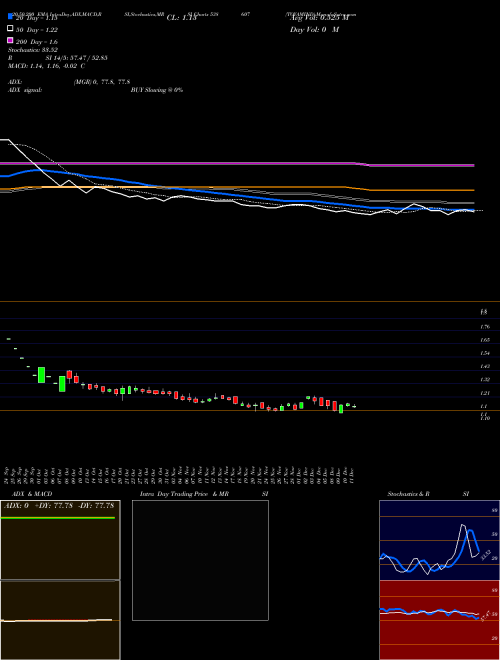The image size is (500, 660).
Task: Click the 1.21 price axis label
Action: 484,393
